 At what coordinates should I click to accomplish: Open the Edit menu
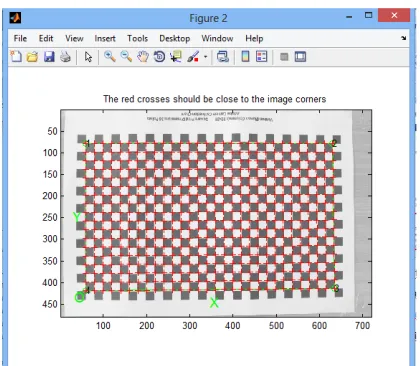pyautogui.click(x=46, y=38)
